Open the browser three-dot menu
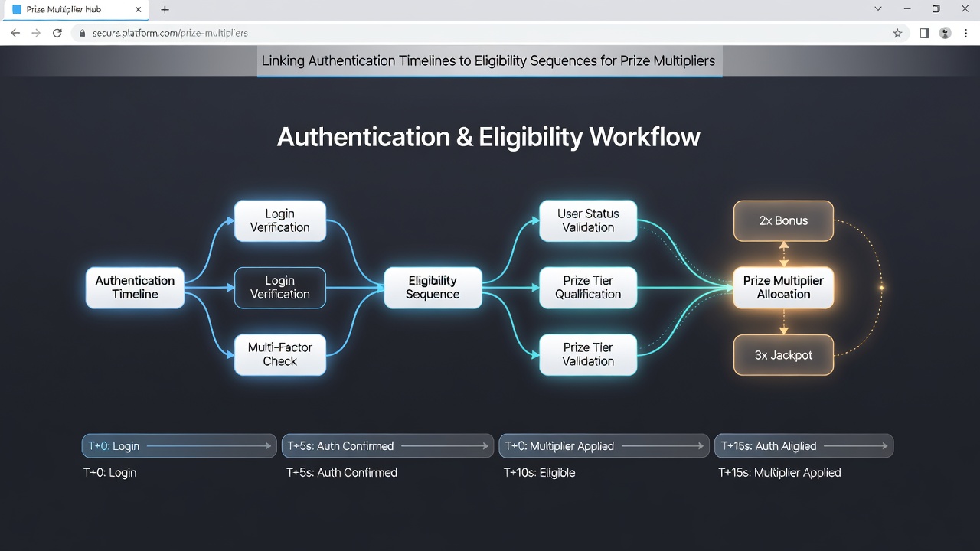Image resolution: width=980 pixels, height=551 pixels. (x=966, y=34)
